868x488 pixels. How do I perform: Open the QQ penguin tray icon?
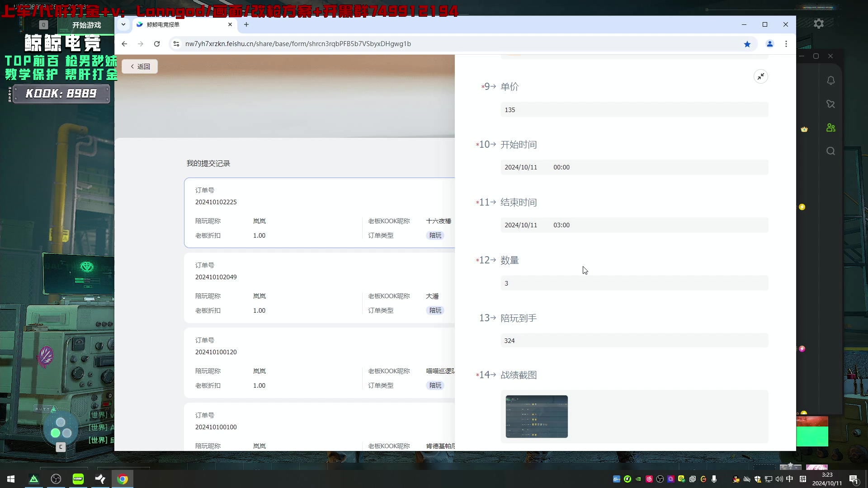(736, 479)
